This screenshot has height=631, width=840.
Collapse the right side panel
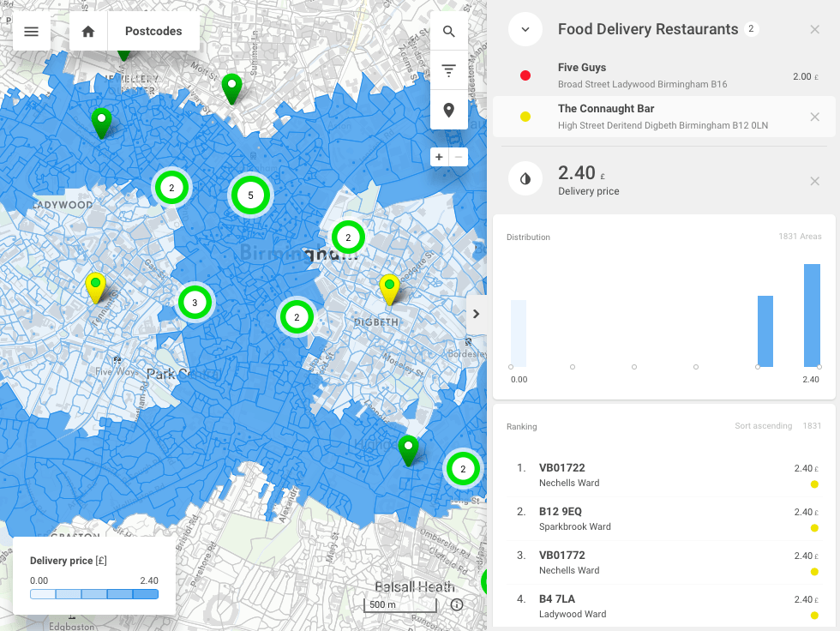coord(477,314)
